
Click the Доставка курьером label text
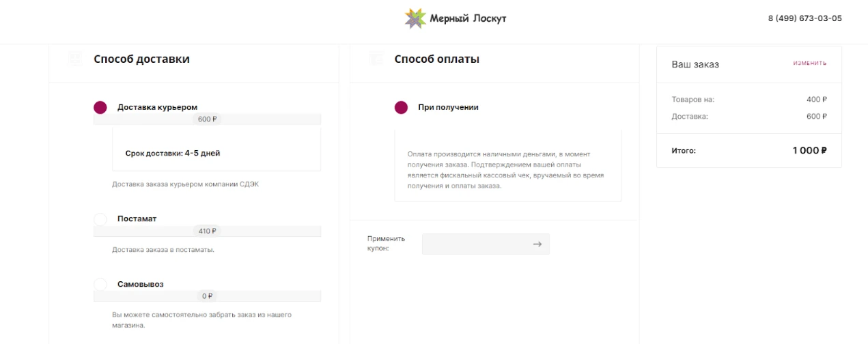tap(157, 107)
